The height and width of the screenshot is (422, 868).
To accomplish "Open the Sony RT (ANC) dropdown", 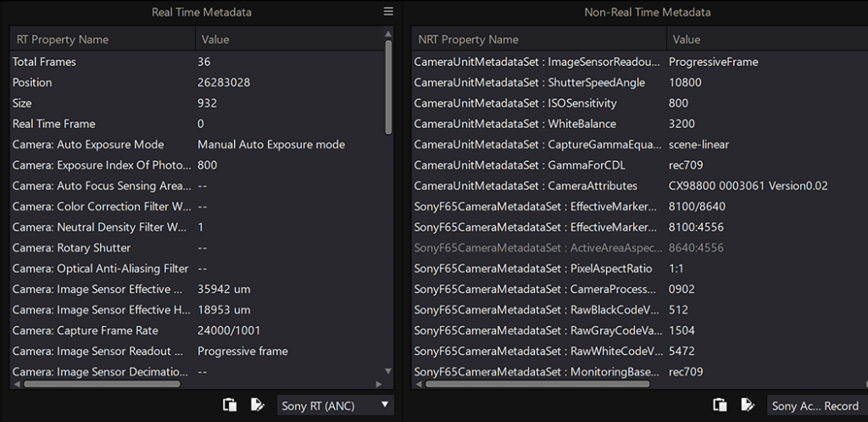I will tap(336, 405).
